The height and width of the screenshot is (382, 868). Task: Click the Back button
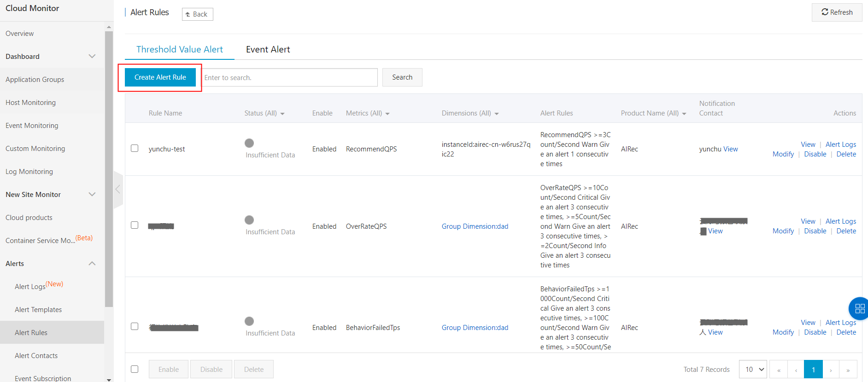click(x=197, y=14)
